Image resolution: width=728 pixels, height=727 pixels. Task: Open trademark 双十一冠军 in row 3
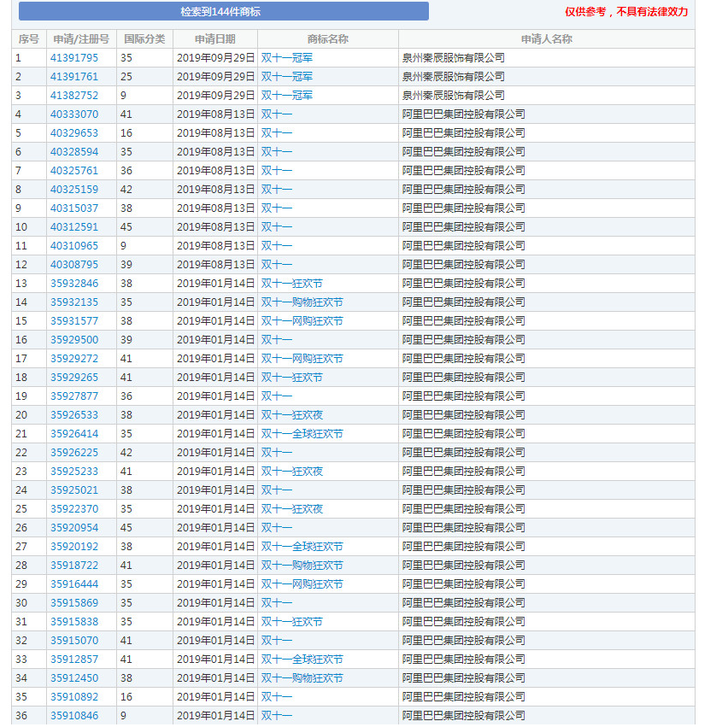pos(287,96)
